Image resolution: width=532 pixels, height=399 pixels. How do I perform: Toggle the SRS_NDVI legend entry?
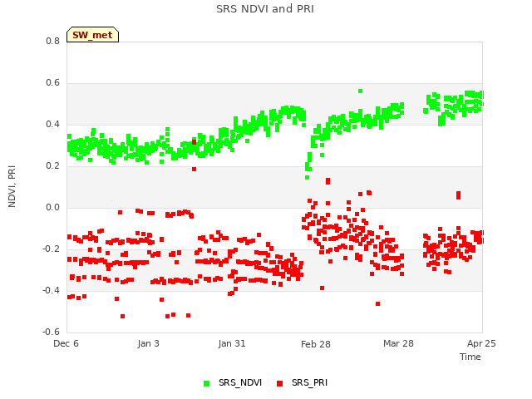click(x=233, y=382)
